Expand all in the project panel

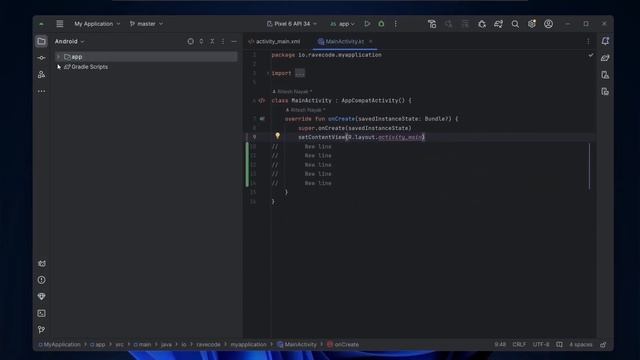coord(201,41)
